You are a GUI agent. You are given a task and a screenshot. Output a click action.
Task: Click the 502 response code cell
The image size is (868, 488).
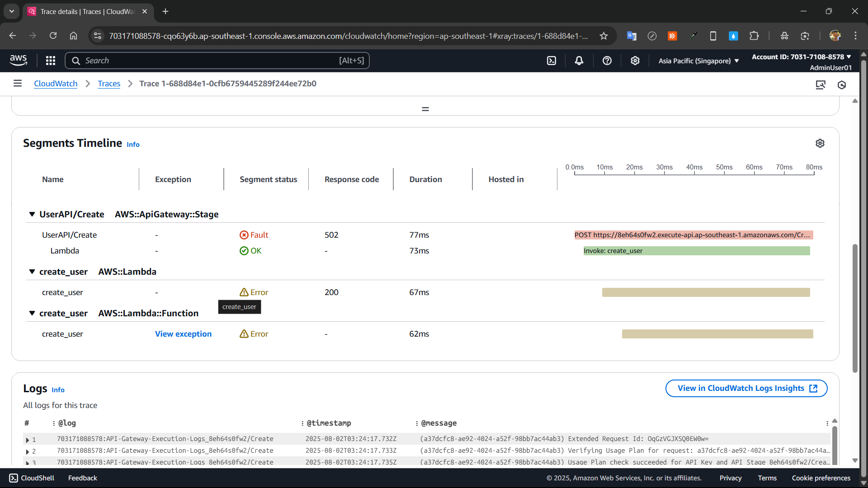pos(331,235)
